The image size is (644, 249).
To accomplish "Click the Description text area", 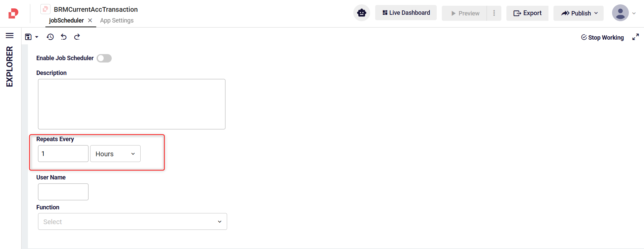I will coord(132,104).
